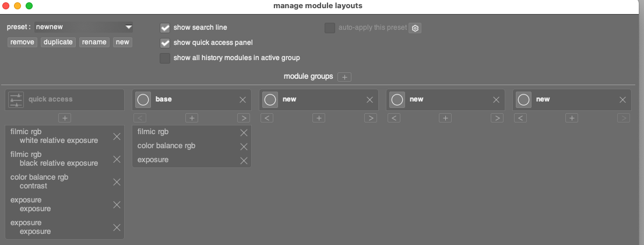The image size is (644, 245).
Task: Enable show all history modules option
Action: (x=166, y=58)
